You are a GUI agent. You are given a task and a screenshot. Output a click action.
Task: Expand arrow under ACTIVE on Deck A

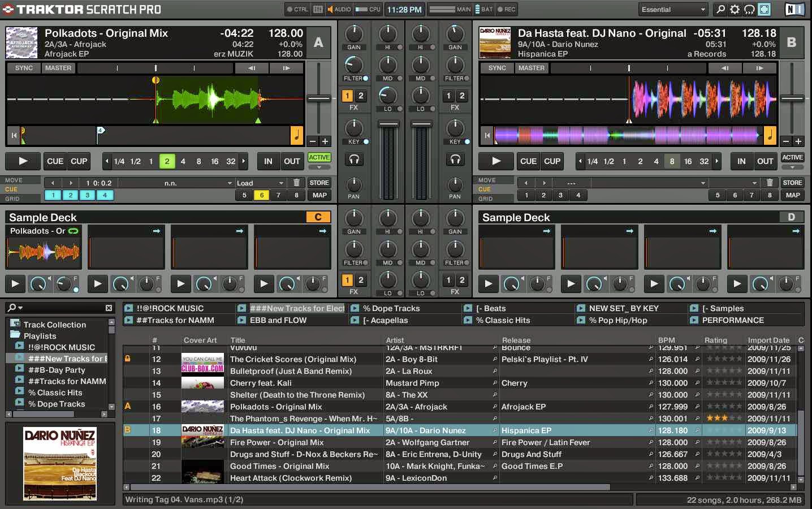(x=319, y=167)
